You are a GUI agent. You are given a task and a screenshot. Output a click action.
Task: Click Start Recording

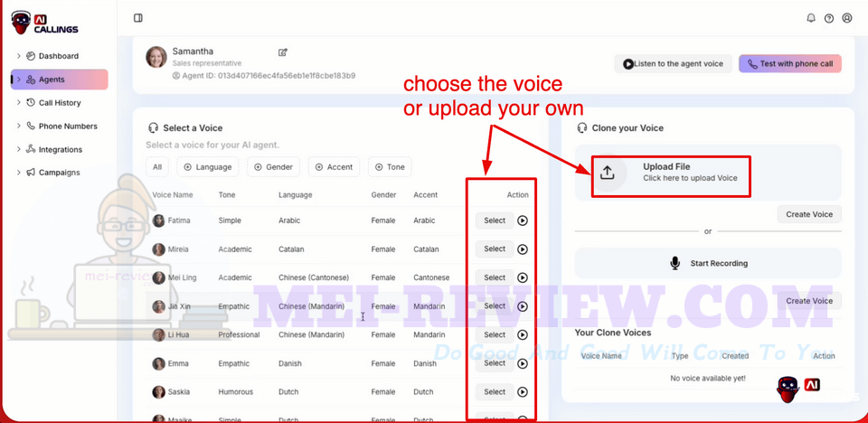(x=708, y=264)
